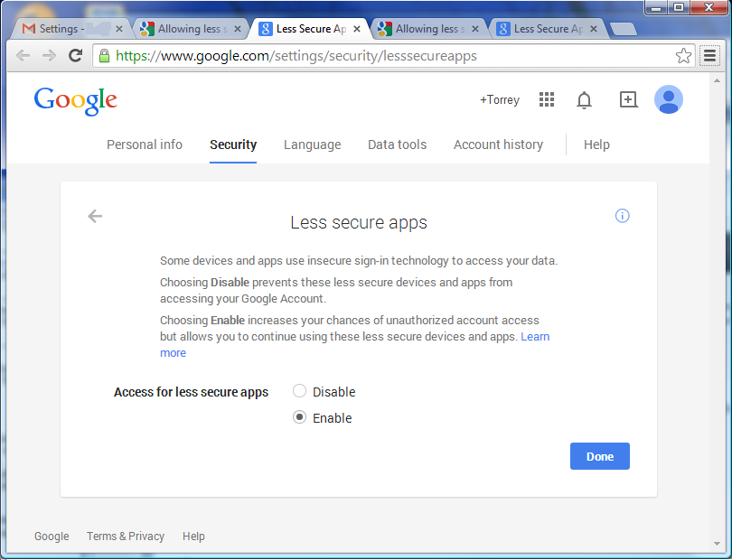Open the Data tools section
This screenshot has height=560, width=732.
pos(398,145)
